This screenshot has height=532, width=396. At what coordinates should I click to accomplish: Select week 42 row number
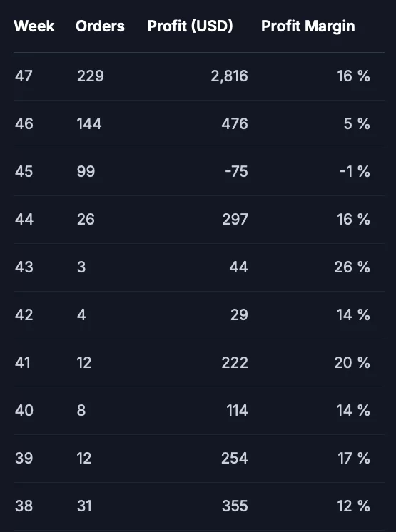[x=24, y=315]
